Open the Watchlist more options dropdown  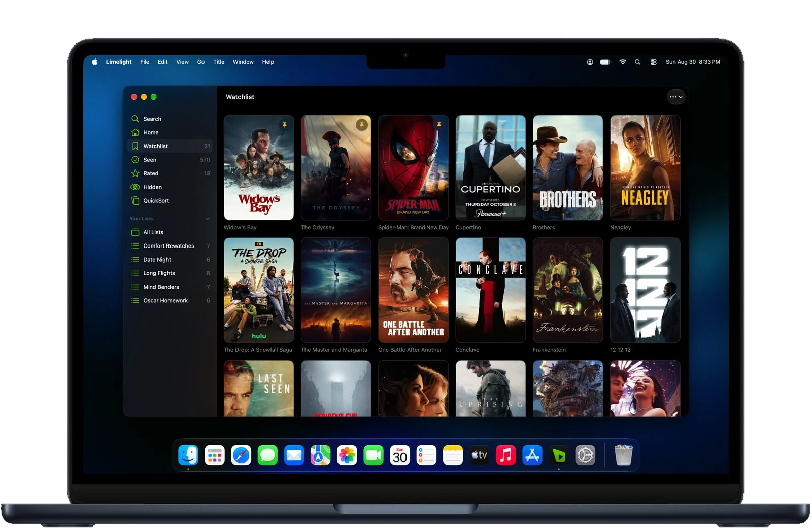(x=676, y=97)
